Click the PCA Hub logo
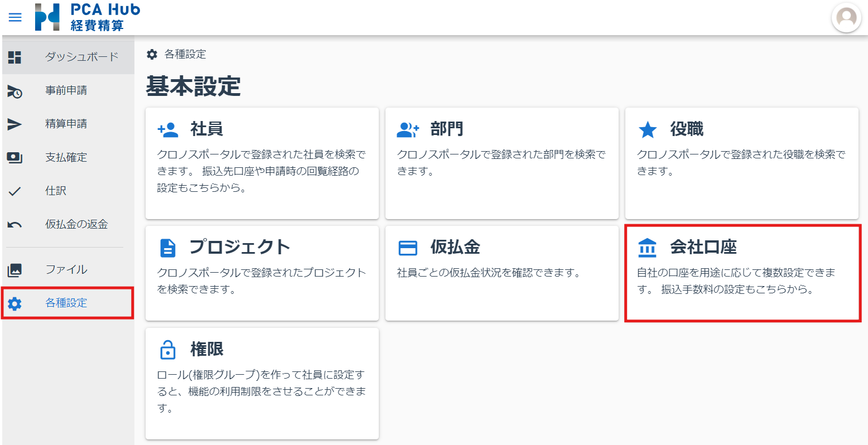Screen dimensions: 868x445 point(88,17)
